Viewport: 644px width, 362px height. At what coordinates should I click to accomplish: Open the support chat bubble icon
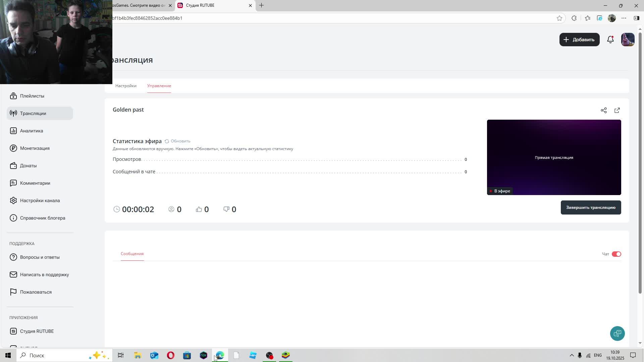[617, 334]
